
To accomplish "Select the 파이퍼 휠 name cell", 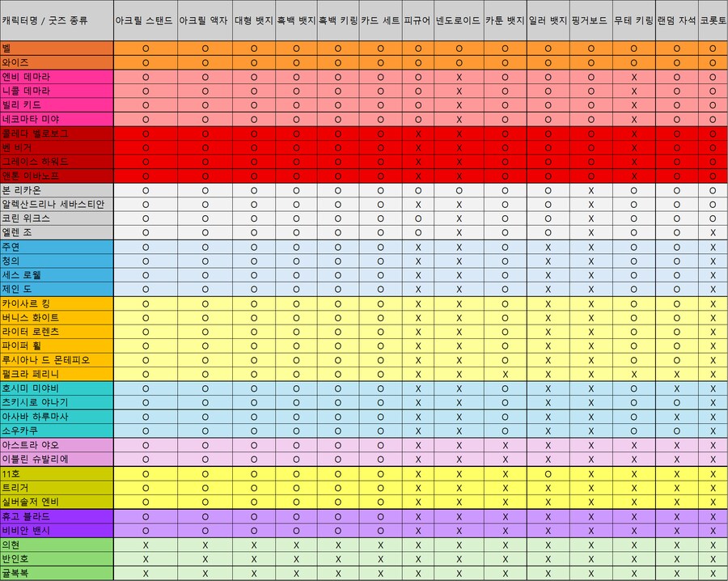I will [x=57, y=346].
